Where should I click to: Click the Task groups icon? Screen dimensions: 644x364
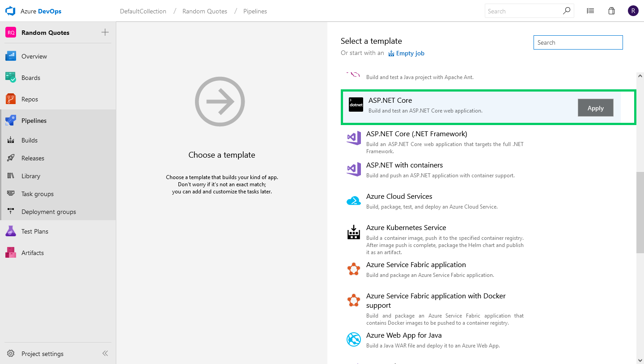pos(11,194)
